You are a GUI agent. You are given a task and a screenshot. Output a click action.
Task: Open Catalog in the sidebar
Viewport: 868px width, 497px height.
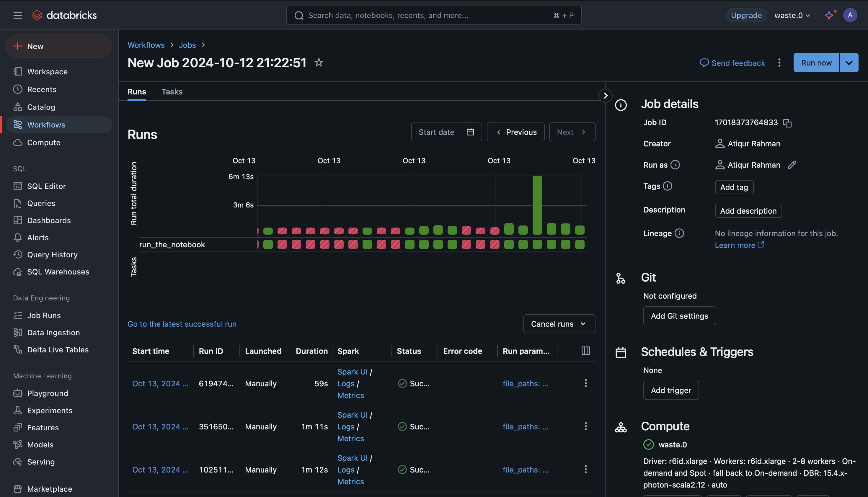[x=59, y=107]
